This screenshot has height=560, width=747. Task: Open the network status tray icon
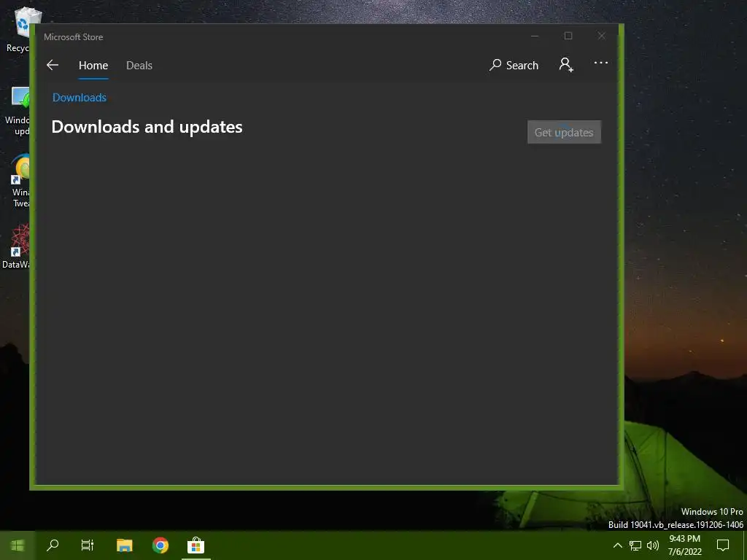point(635,545)
